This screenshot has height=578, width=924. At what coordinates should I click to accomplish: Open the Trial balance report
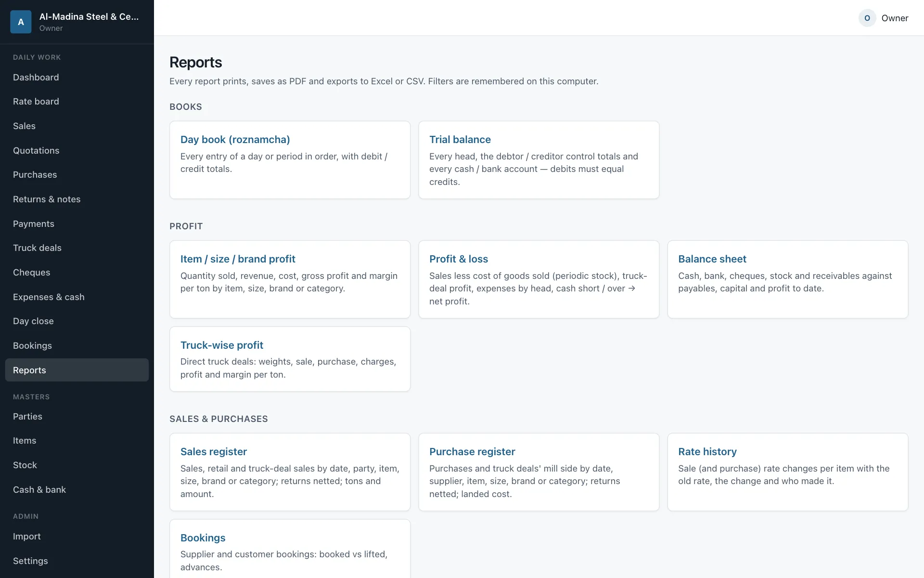point(539,160)
